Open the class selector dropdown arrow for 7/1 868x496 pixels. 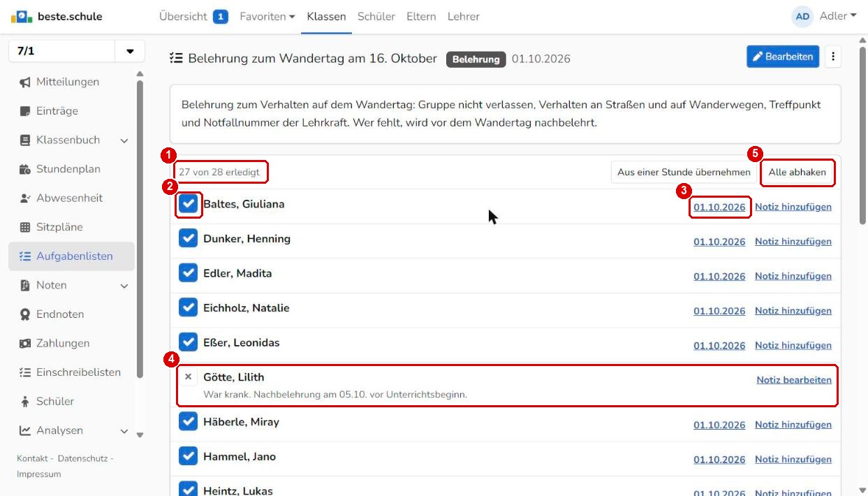[x=130, y=52]
